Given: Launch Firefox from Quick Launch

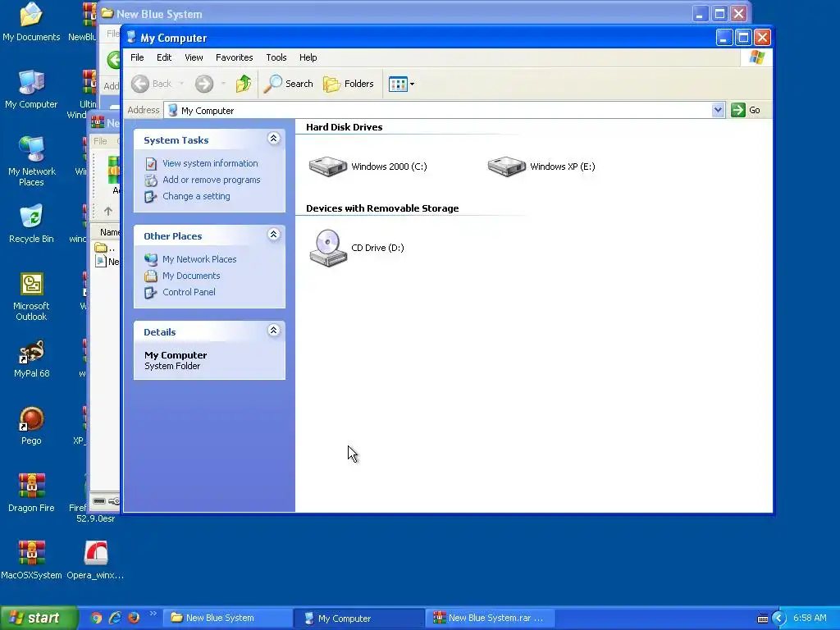Looking at the screenshot, I should [x=134, y=618].
